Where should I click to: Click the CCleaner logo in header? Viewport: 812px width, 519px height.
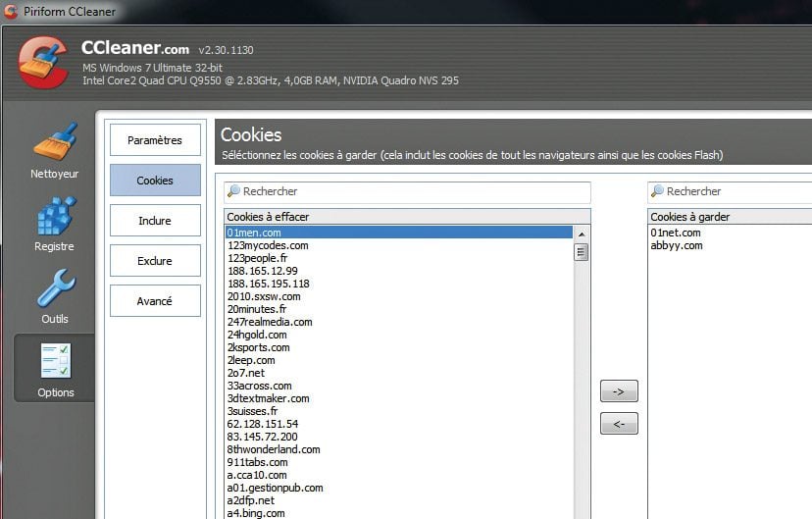(43, 62)
